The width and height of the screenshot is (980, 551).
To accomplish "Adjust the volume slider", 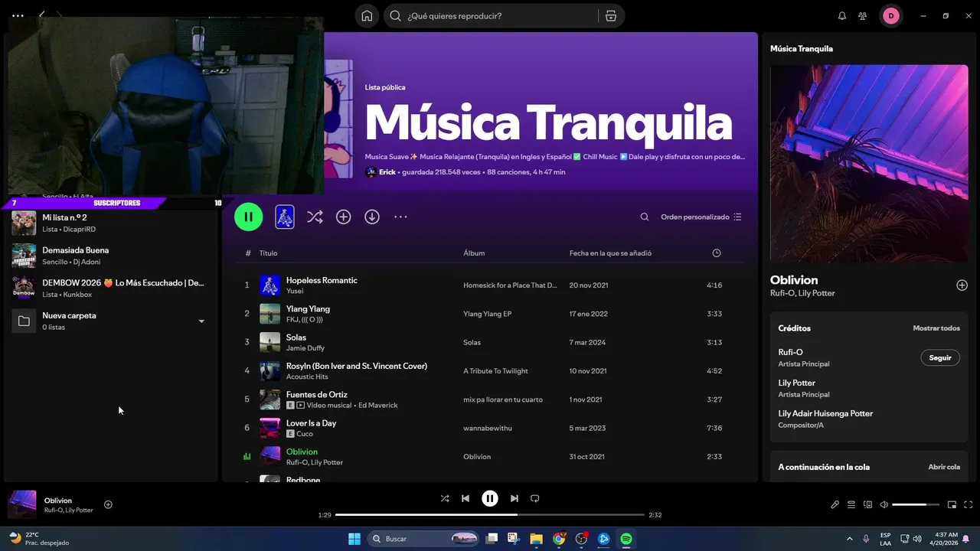I will [x=916, y=505].
